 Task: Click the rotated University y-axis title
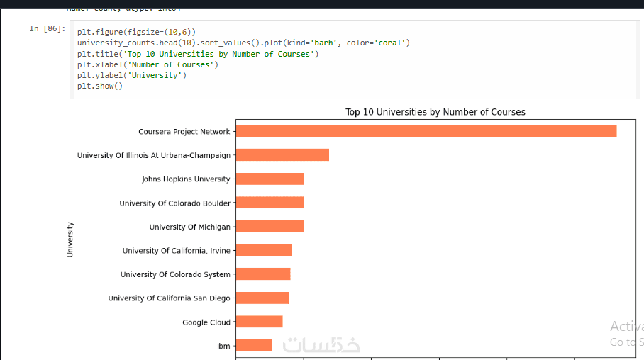tap(70, 240)
